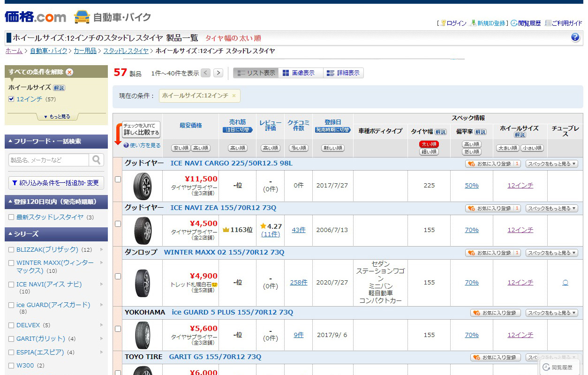The height and width of the screenshot is (375, 588).
Task: Go to previous page with left arrow
Action: click(205, 73)
